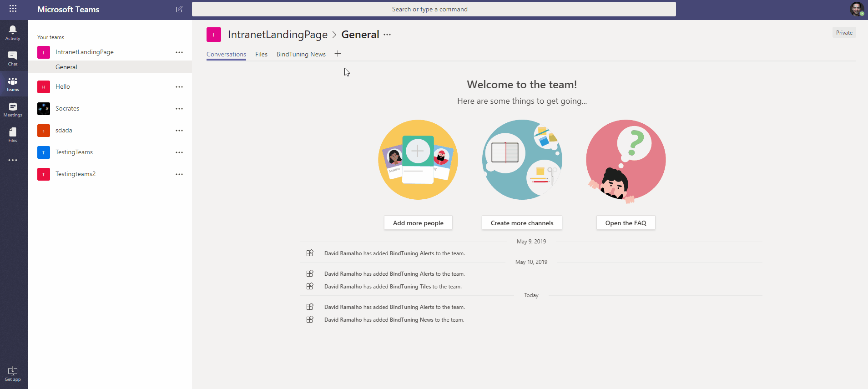This screenshot has height=389, width=868.
Task: Click TestingTeams team avatar icon
Action: 44,152
